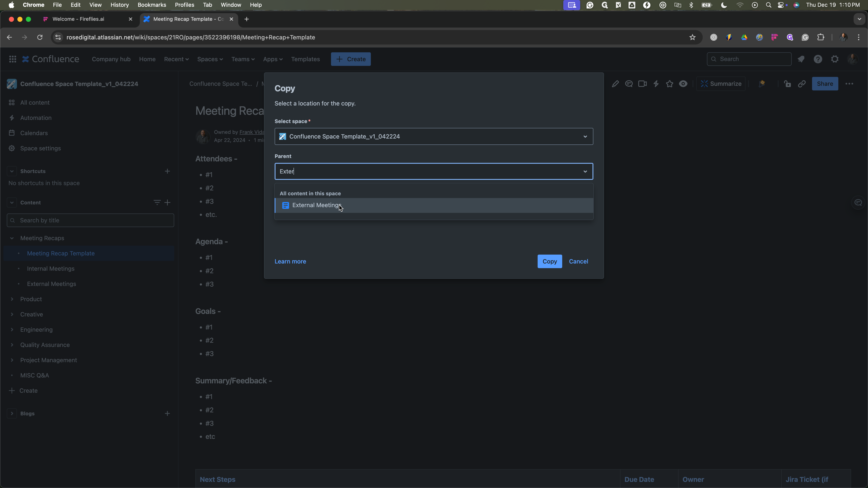Open the Apps dropdown menu
868x488 pixels.
coord(273,59)
